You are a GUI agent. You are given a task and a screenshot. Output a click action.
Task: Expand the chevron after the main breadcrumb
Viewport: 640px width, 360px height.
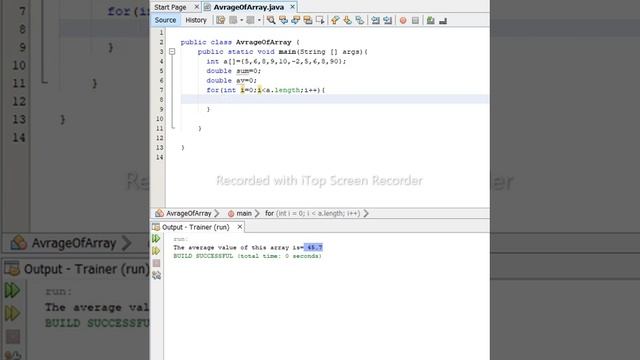(x=257, y=213)
